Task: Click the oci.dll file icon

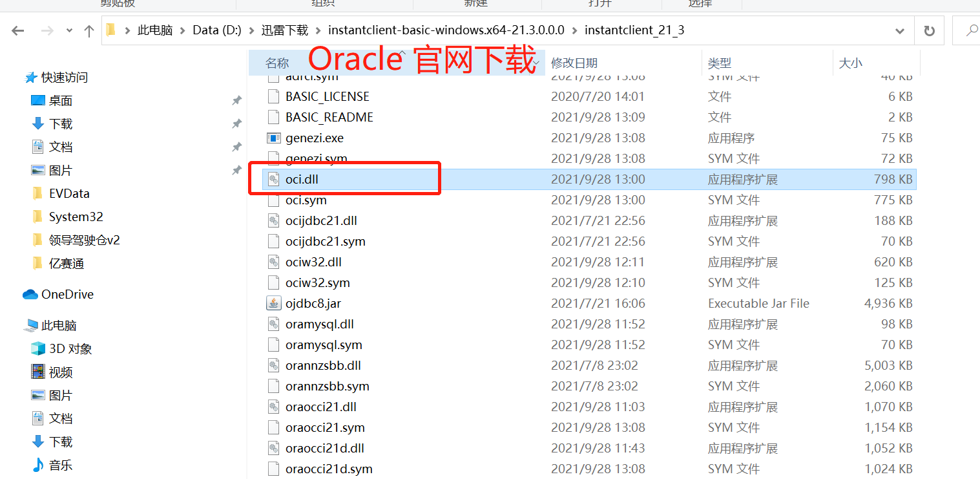Action: tap(273, 179)
